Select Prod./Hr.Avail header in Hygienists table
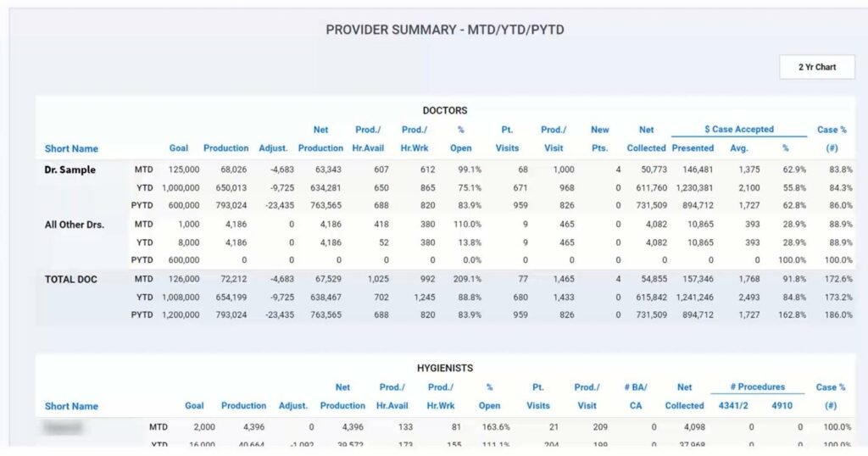The height and width of the screenshot is (456, 868). (392, 396)
